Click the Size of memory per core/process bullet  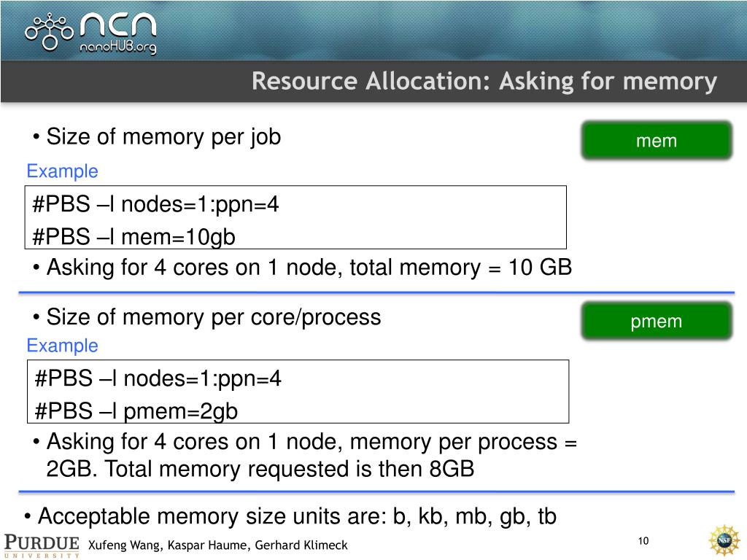(207, 317)
